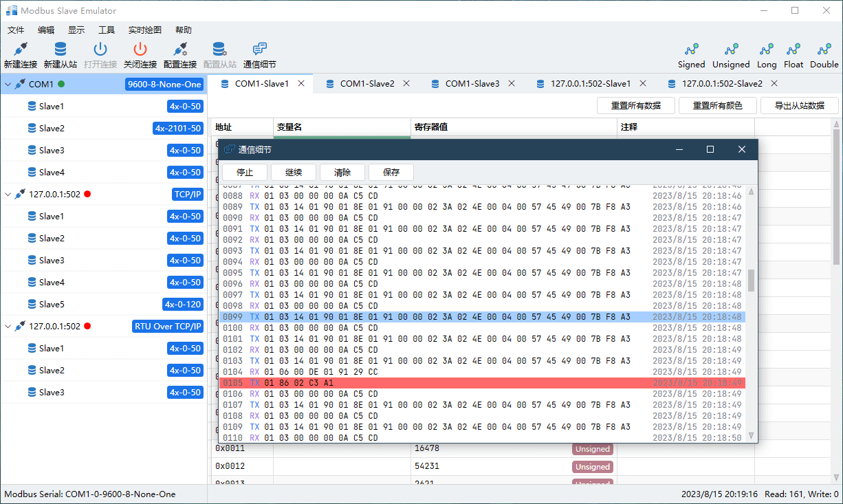Viewport: 843px width, 504px height.
Task: Open 配置连接 connection settings icon
Action: pyautogui.click(x=180, y=50)
